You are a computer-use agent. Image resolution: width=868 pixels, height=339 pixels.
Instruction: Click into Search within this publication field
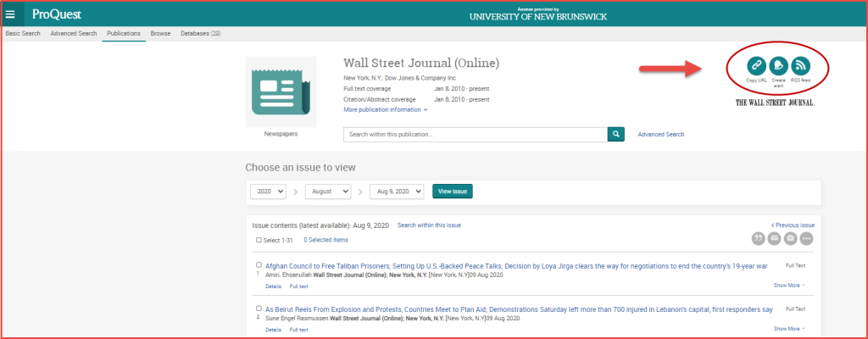pyautogui.click(x=476, y=134)
